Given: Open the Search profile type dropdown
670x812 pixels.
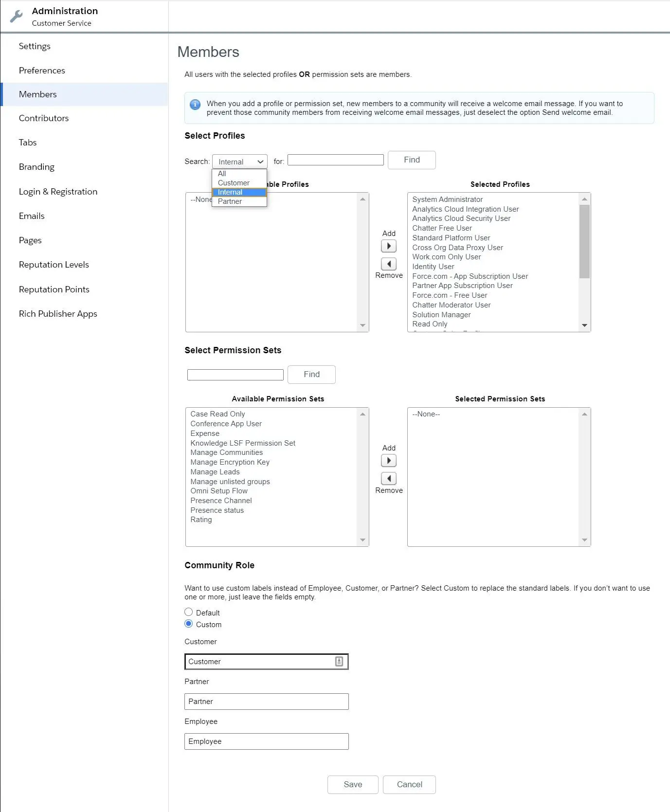Looking at the screenshot, I should pos(240,162).
